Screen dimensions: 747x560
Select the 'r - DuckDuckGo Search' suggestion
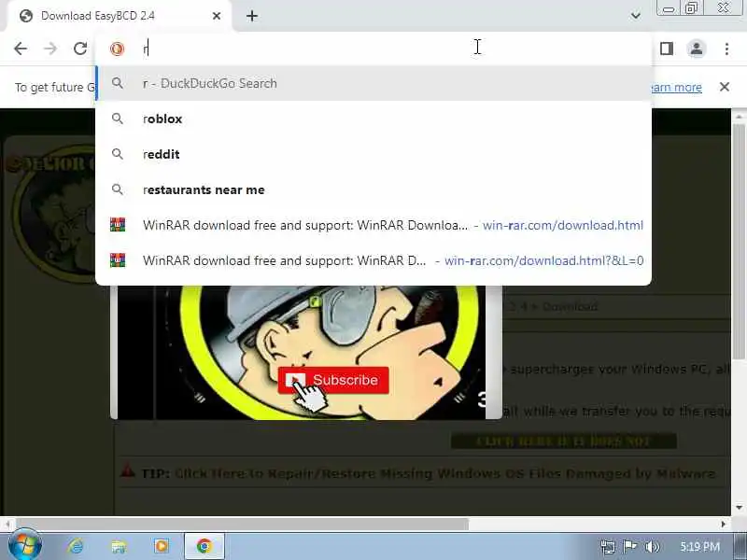tap(373, 83)
